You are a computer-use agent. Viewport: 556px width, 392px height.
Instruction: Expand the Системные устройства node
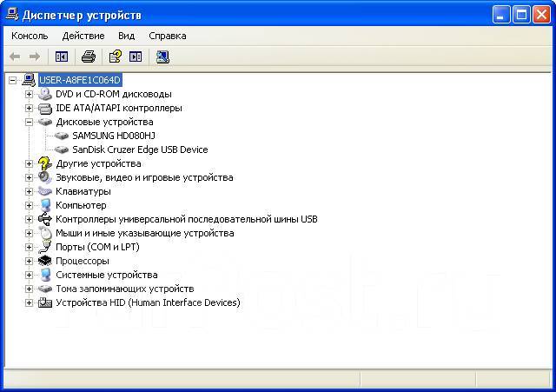(29, 275)
